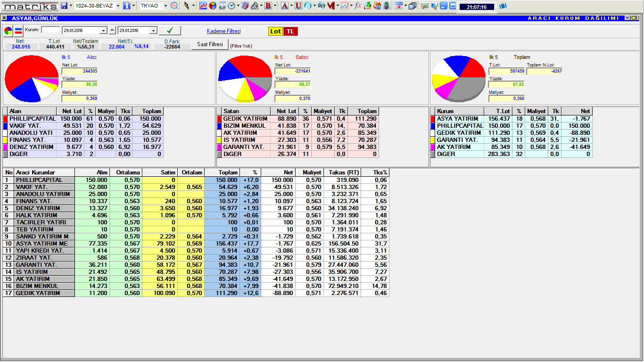Click the fx formula icon
This screenshot has height=362, width=644.
[358, 6]
